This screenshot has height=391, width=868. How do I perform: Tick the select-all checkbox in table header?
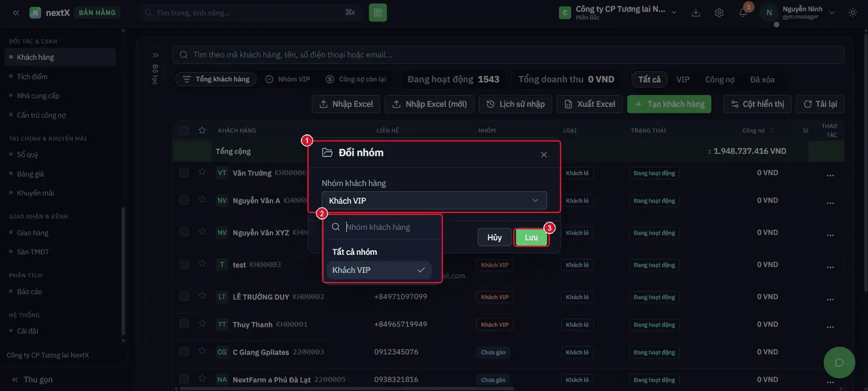point(184,130)
